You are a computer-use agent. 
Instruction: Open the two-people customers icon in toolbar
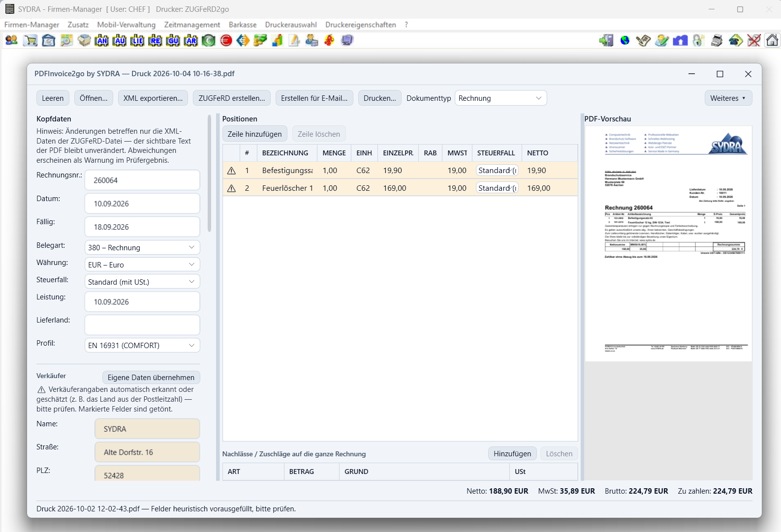coord(11,40)
